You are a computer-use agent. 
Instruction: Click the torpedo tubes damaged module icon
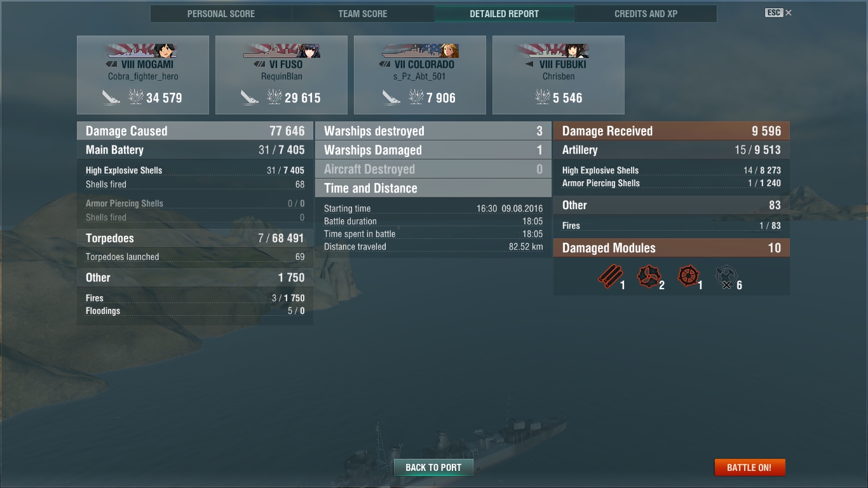coord(610,277)
